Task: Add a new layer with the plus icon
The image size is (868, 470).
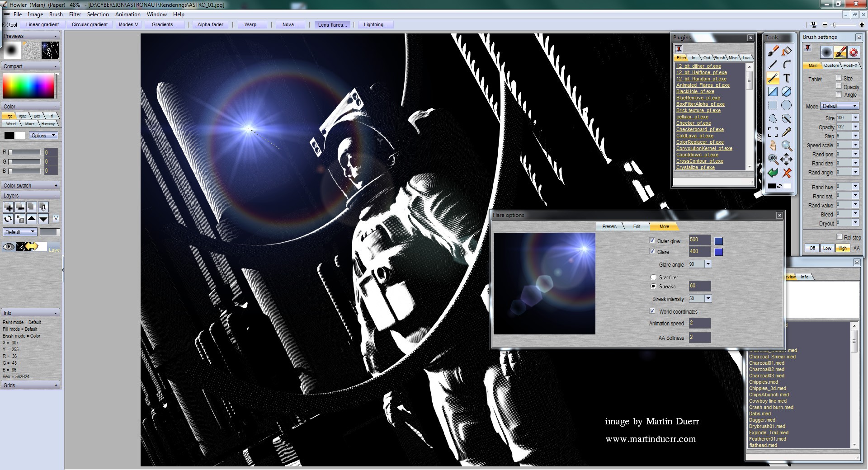Action: pos(8,207)
